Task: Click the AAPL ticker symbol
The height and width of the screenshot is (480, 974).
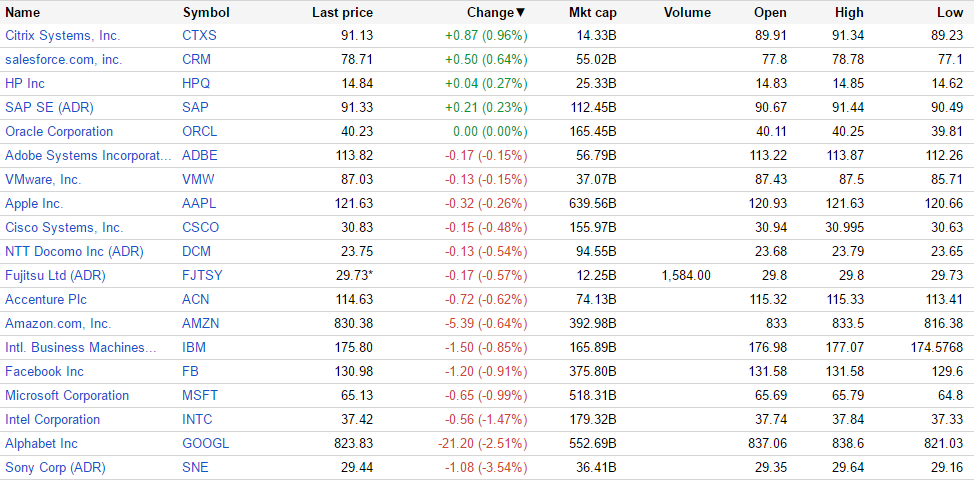Action: 199,203
